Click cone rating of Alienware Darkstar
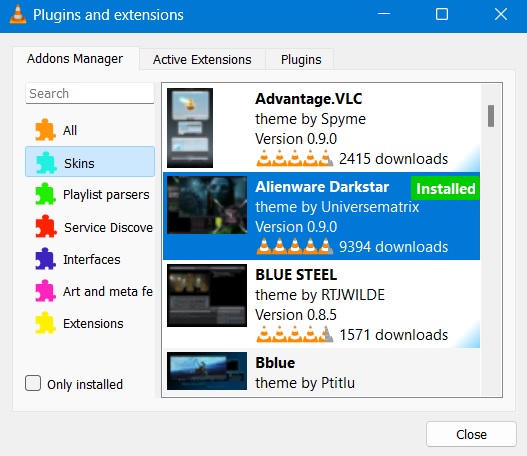Viewport: 527px width, 456px height. click(295, 246)
